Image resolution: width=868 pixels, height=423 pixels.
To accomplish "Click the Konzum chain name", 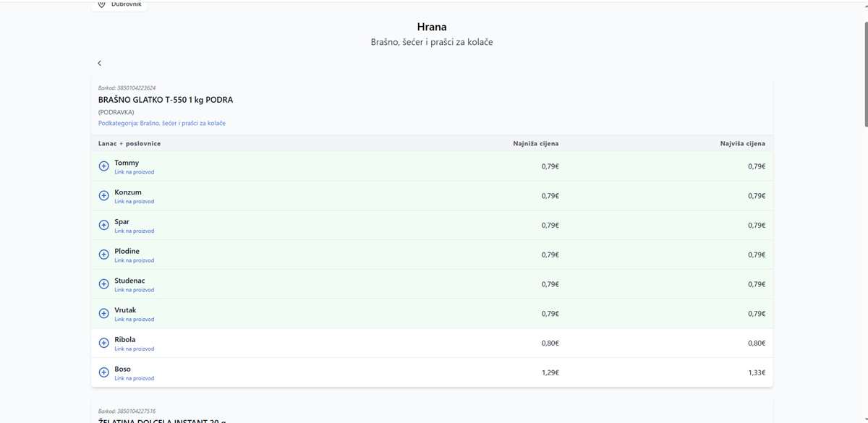I will point(128,192).
